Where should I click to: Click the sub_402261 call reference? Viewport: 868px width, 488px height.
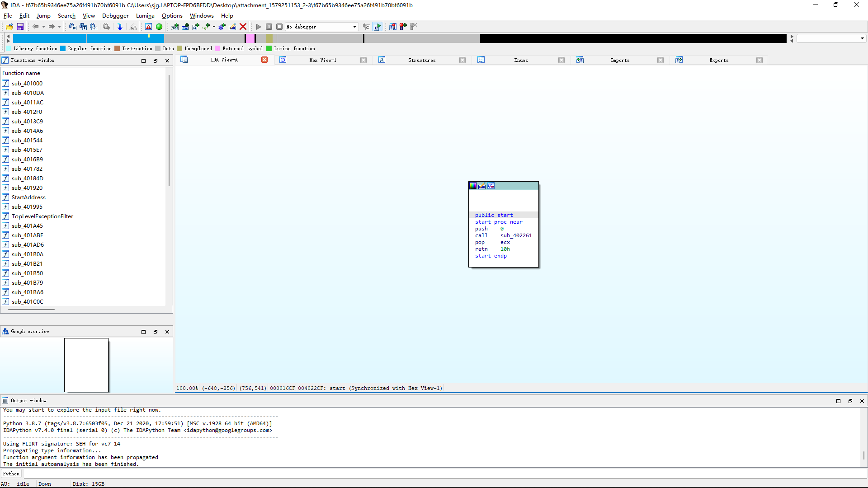point(516,235)
